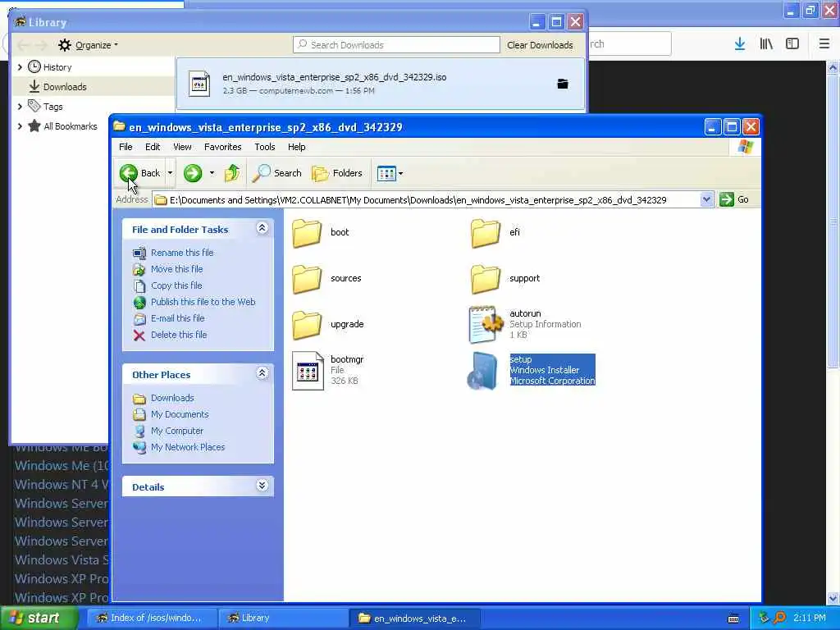840x630 pixels.
Task: Click the Windows Vista link in browser page
Action: pyautogui.click(x=62, y=559)
